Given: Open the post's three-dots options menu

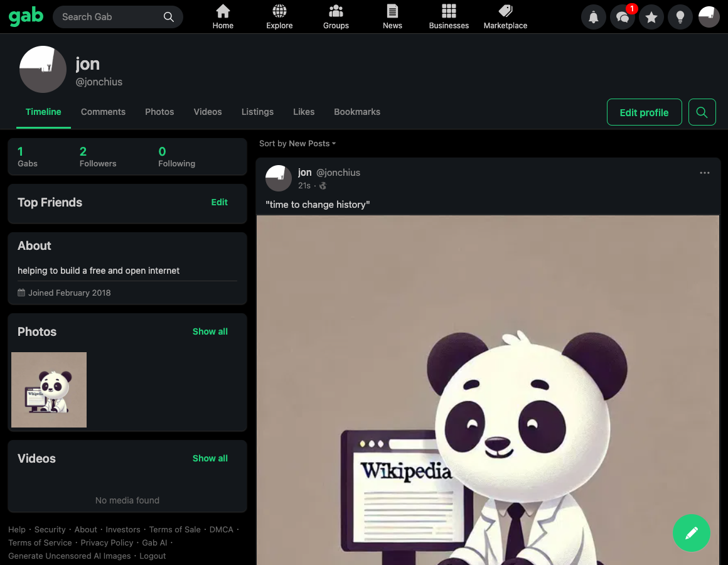Looking at the screenshot, I should [704, 173].
